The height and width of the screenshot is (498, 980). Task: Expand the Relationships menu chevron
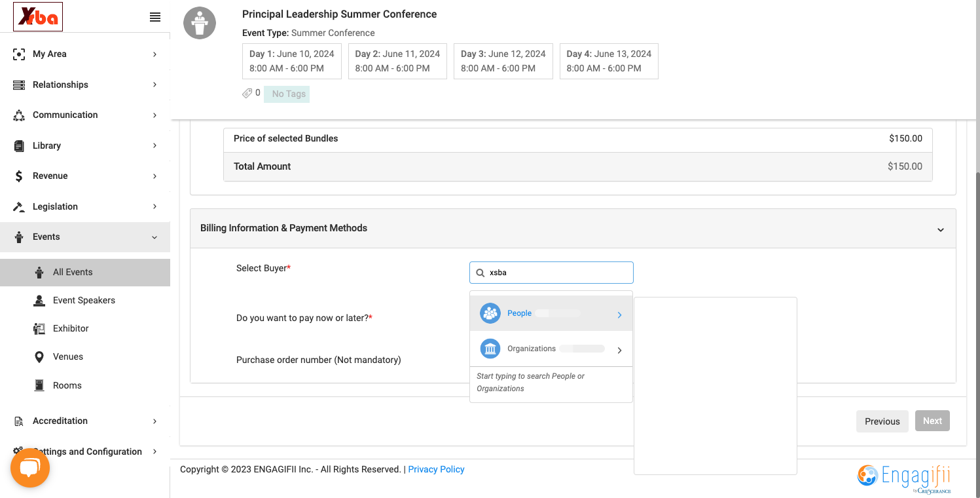click(x=155, y=85)
